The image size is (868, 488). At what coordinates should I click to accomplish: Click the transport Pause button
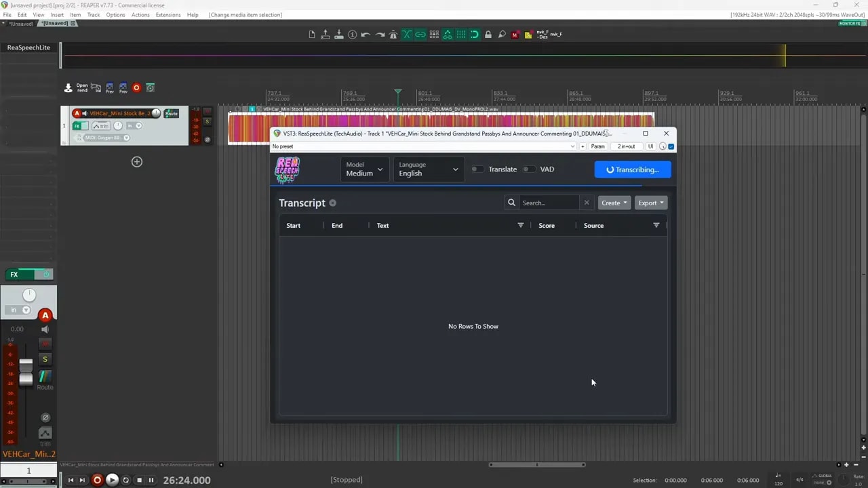point(151,480)
